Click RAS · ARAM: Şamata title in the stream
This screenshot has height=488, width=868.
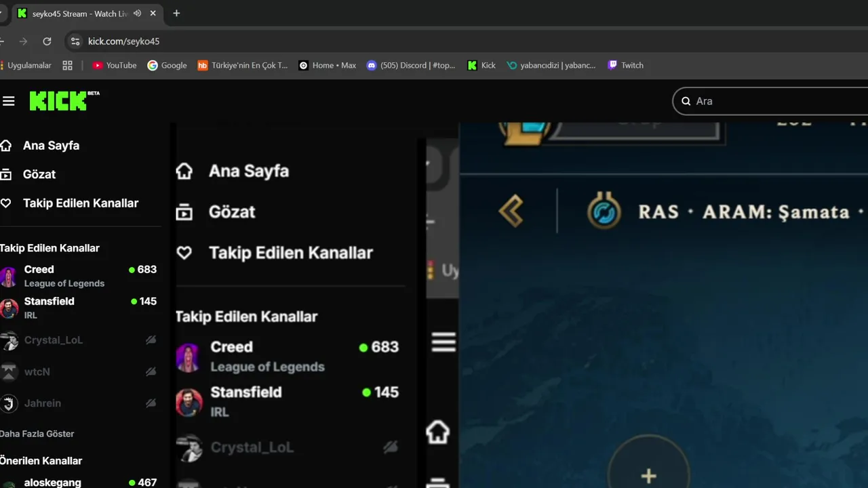tap(744, 212)
